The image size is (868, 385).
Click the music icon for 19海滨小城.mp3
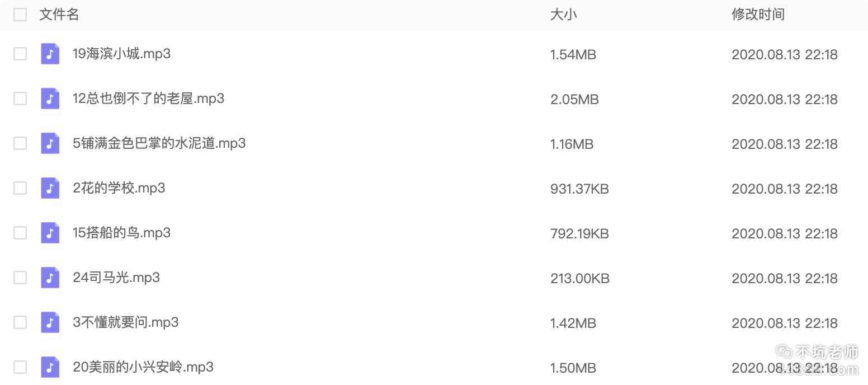(x=50, y=54)
